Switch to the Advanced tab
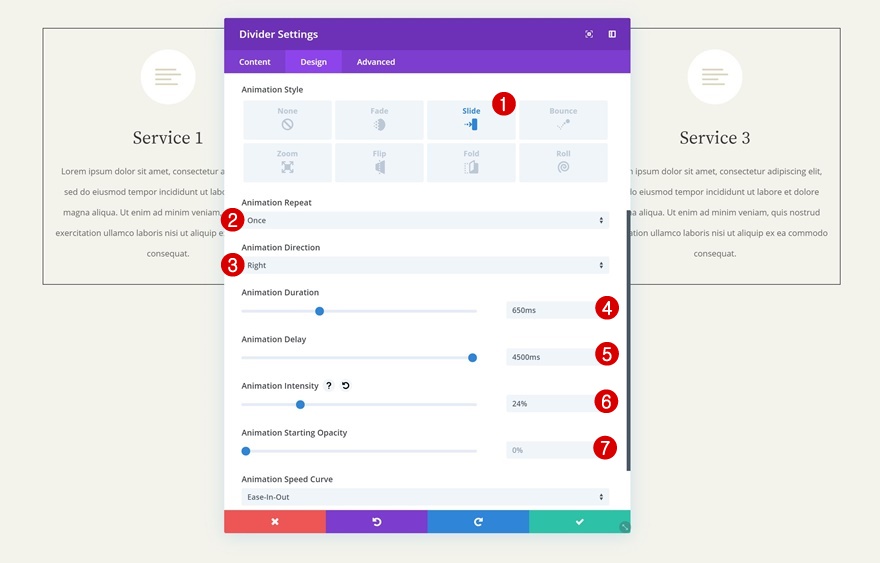 (376, 62)
